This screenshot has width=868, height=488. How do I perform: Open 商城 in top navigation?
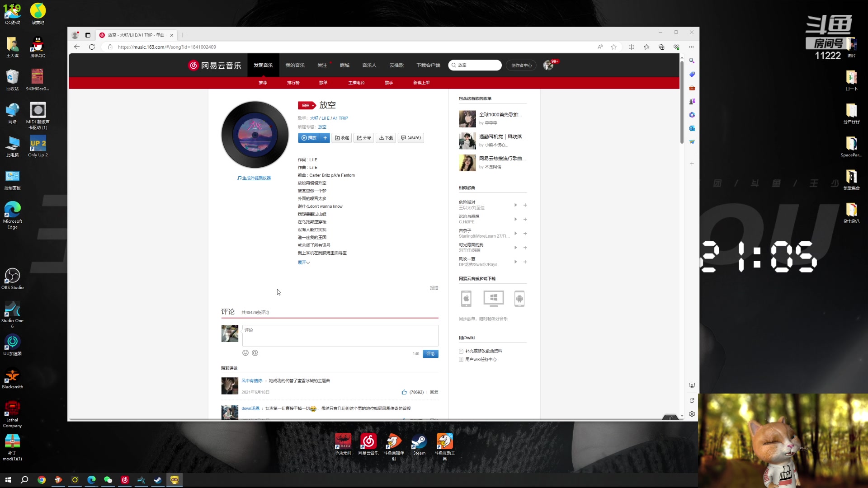[344, 66]
